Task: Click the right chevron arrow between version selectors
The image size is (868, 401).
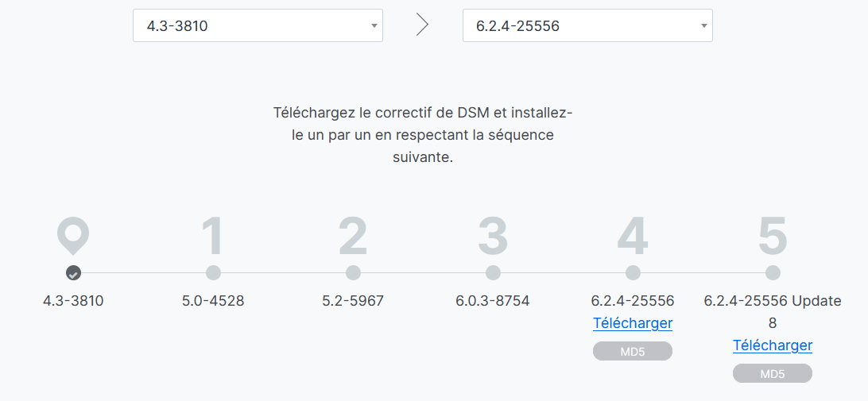Action: point(422,25)
